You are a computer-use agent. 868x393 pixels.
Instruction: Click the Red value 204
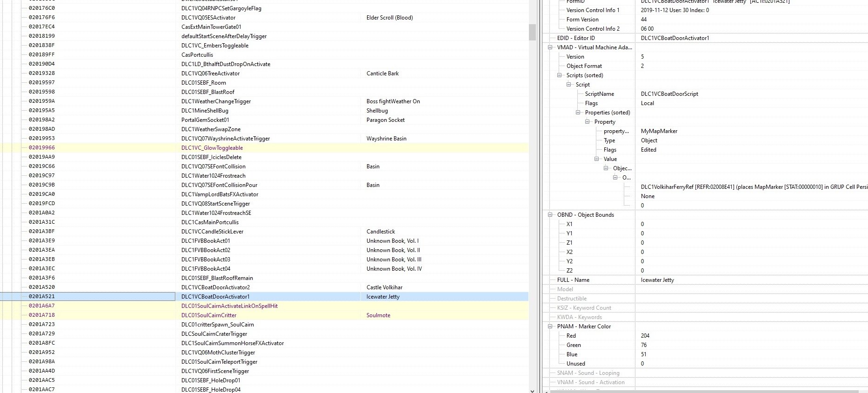pyautogui.click(x=645, y=336)
